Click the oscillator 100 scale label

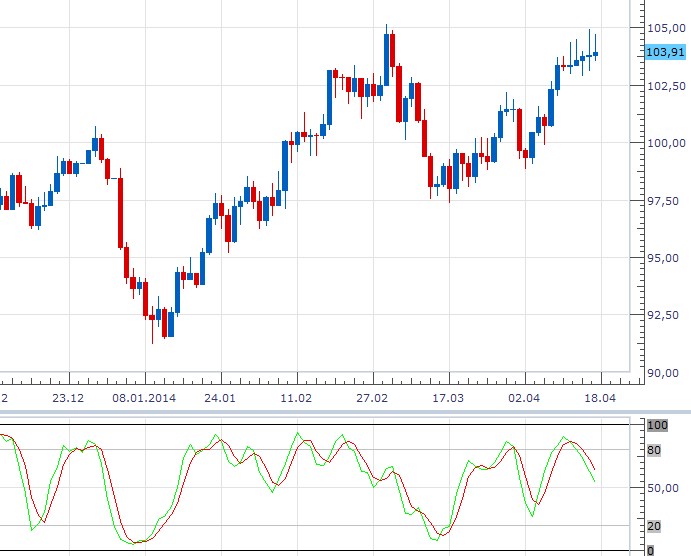click(657, 425)
